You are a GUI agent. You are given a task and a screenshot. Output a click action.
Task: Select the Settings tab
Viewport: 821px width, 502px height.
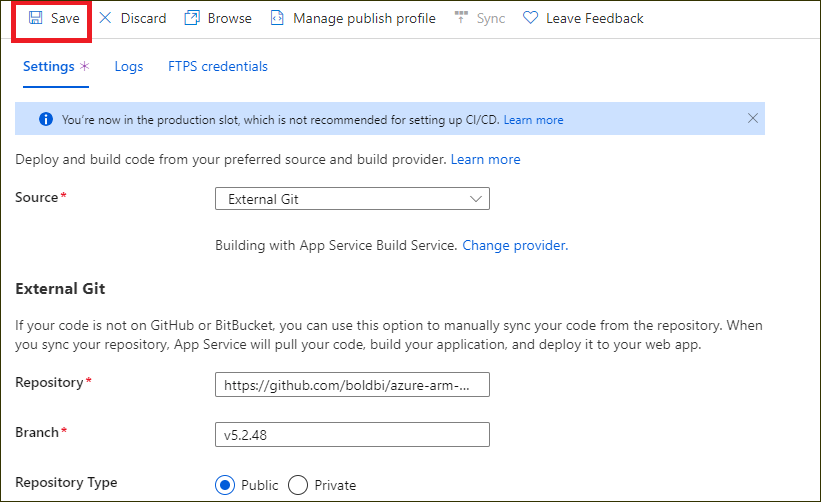tap(49, 67)
